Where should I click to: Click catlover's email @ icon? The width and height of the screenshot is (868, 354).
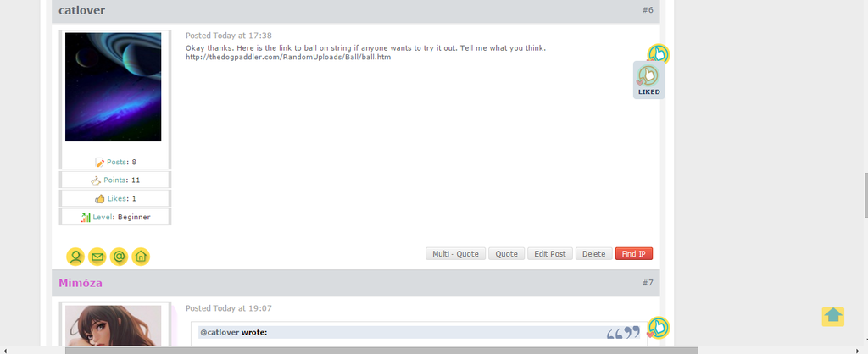[119, 257]
